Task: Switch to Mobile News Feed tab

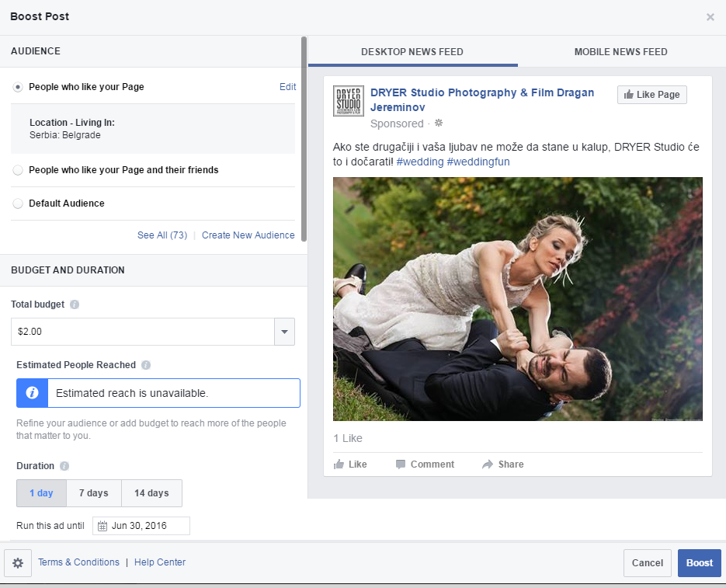Action: coord(621,52)
